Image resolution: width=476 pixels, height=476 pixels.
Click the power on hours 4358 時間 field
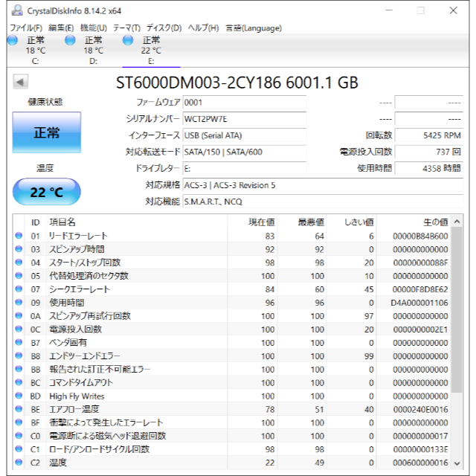(x=429, y=168)
